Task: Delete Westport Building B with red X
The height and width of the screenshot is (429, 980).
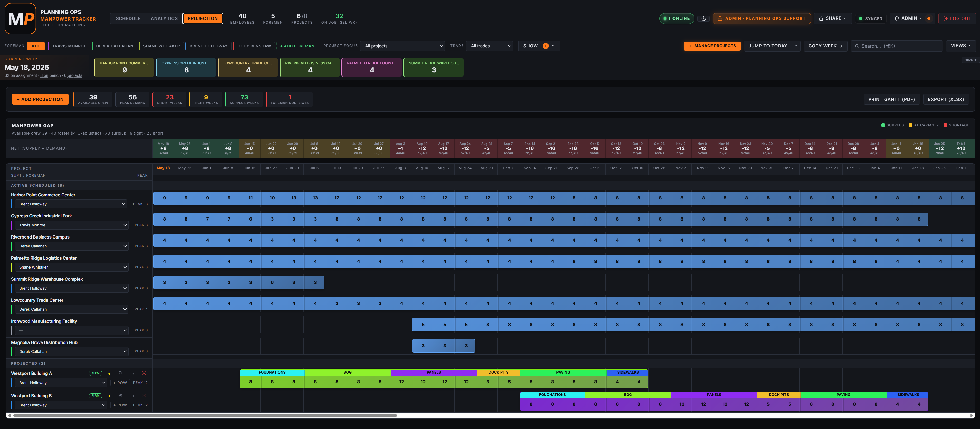Action: click(x=144, y=396)
